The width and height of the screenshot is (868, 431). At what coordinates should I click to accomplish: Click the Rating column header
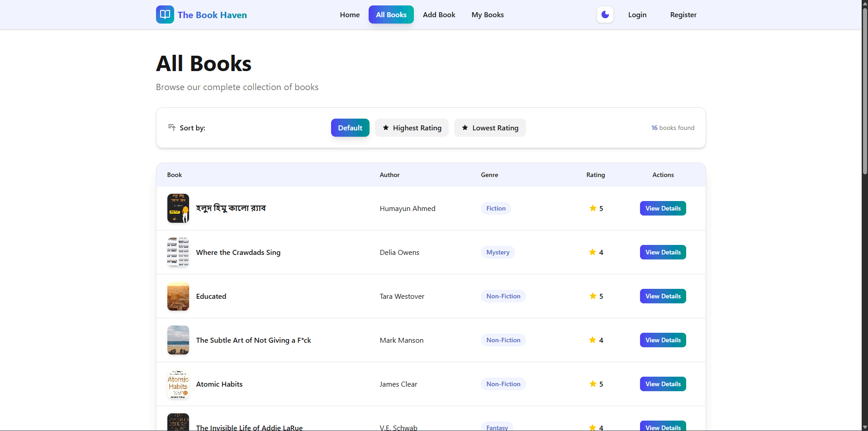pyautogui.click(x=595, y=175)
